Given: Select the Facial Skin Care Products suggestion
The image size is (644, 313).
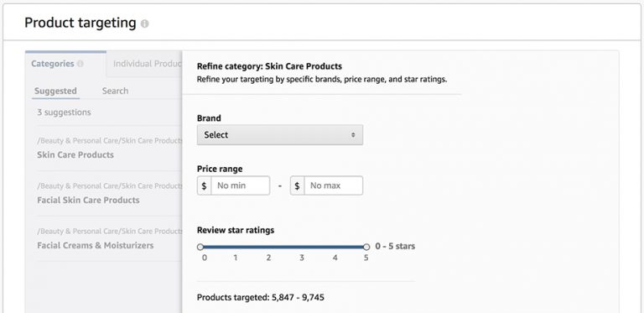Looking at the screenshot, I should point(88,200).
